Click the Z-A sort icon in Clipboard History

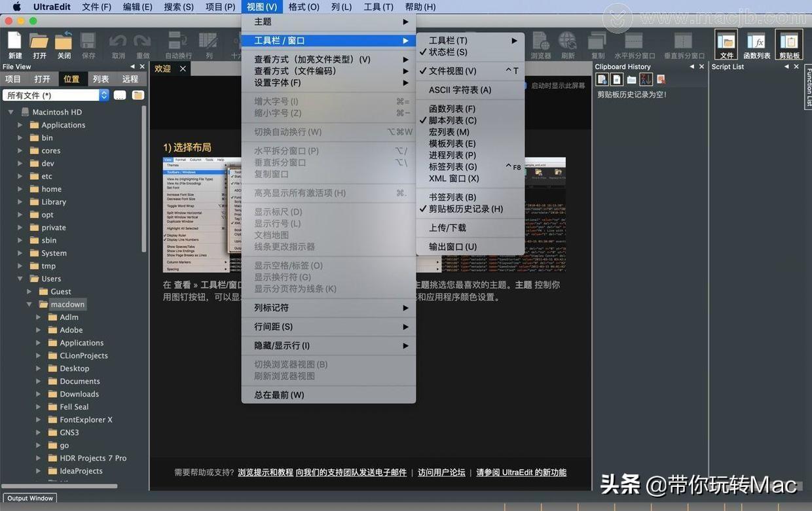coord(646,79)
